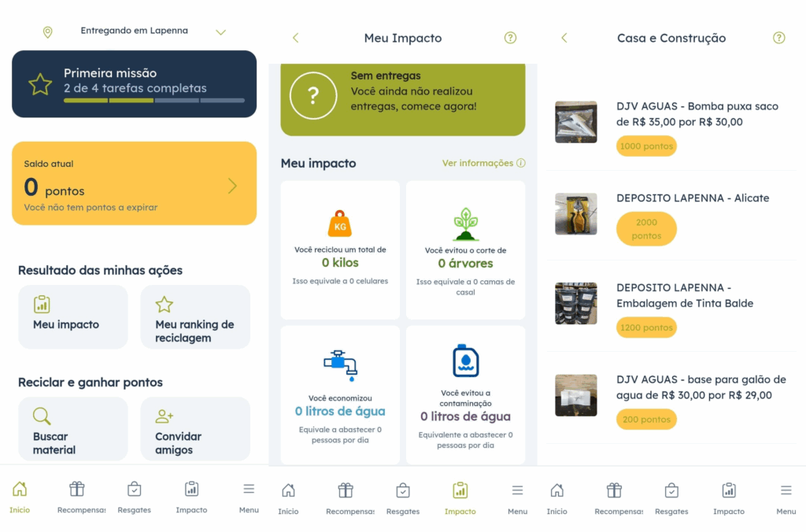806x532 pixels.
Task: Click the Primeira missão task progress bar
Action: [x=153, y=101]
